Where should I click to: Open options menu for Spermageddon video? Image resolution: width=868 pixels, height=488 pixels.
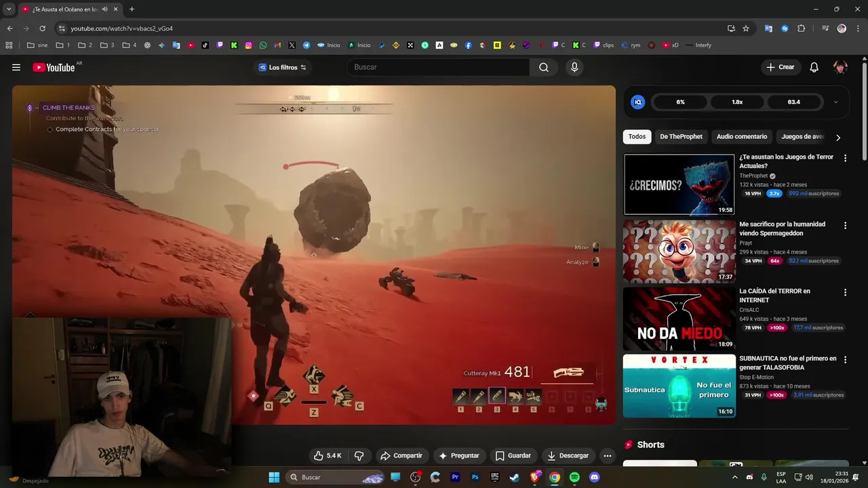[845, 225]
